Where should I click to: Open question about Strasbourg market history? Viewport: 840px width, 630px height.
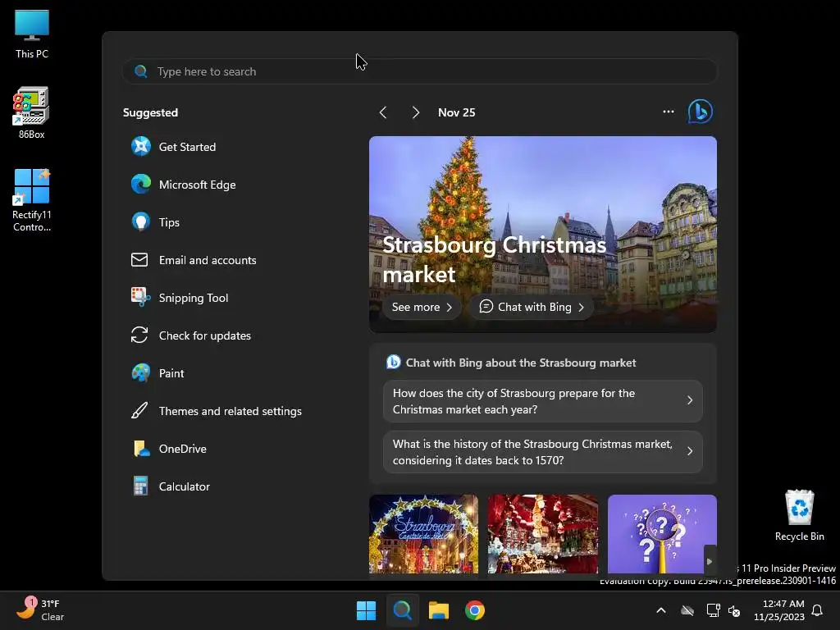[543, 452]
